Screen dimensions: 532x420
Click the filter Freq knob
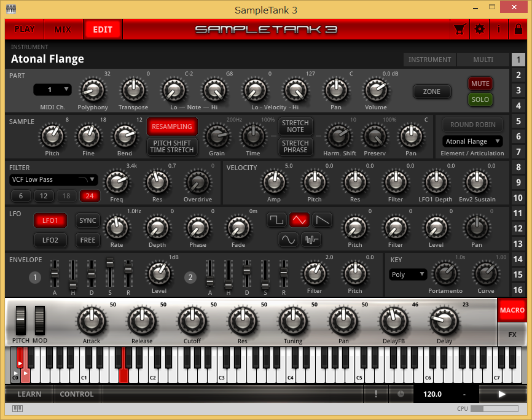tap(117, 182)
